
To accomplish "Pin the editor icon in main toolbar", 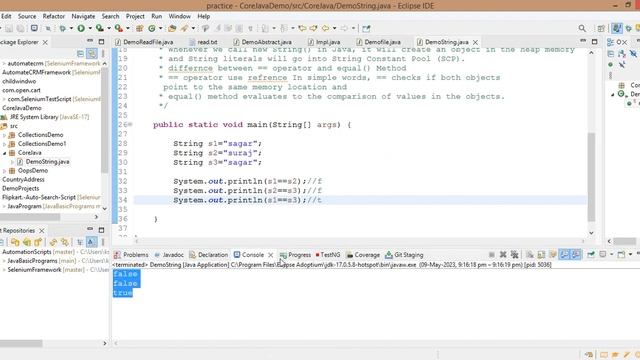I will point(366,28).
